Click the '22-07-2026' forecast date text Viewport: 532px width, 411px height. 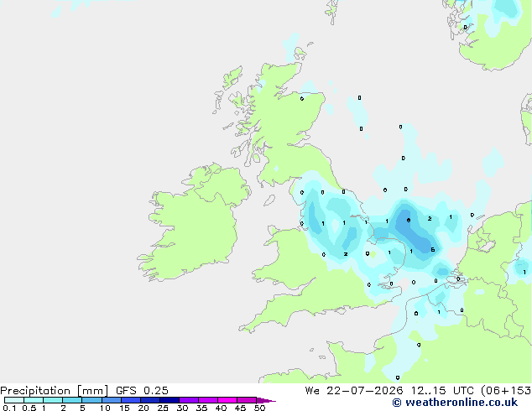pos(365,391)
